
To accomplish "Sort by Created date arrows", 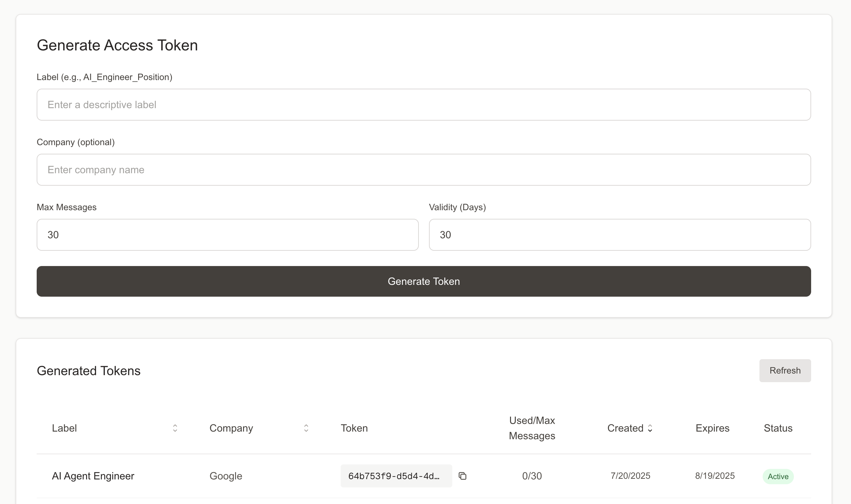I will [650, 428].
